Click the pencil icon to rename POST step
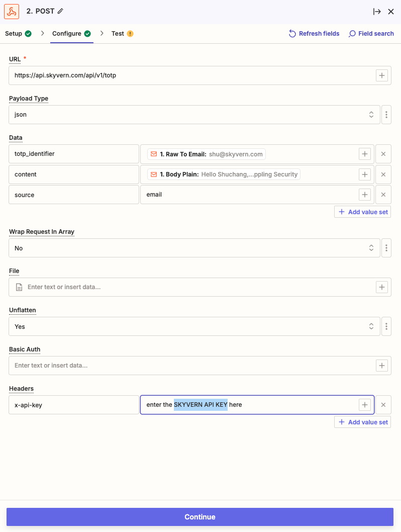 point(61,11)
